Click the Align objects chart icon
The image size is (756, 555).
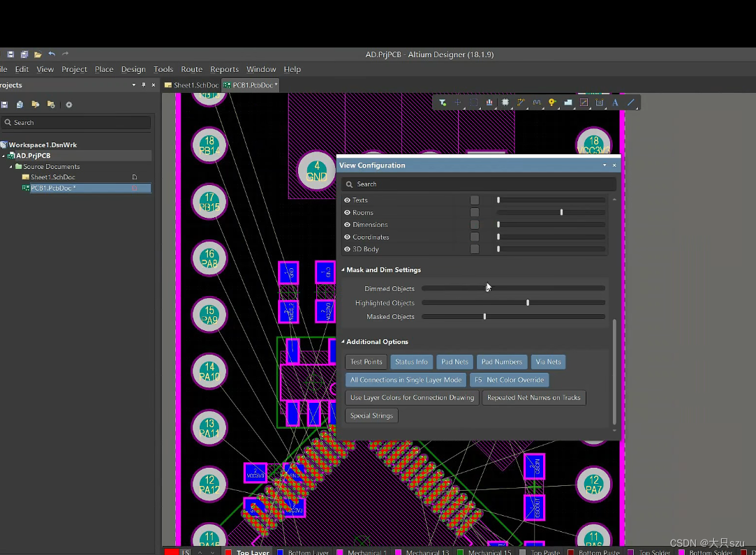[x=489, y=102]
